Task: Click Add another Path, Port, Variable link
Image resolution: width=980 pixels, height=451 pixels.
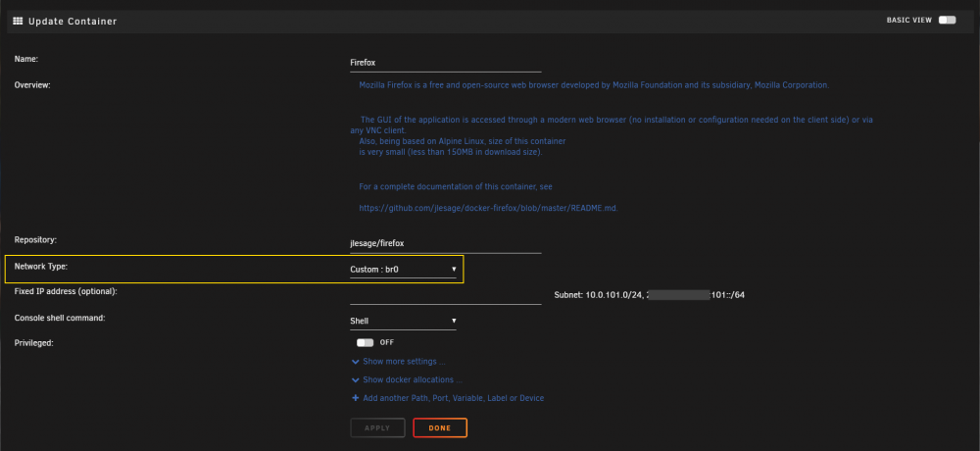Action: (453, 398)
